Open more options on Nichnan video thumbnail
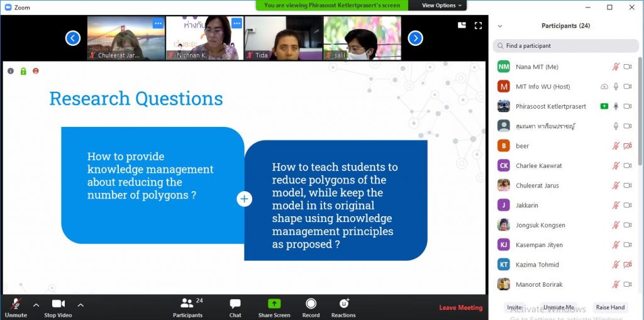The image size is (644, 320). tap(236, 23)
